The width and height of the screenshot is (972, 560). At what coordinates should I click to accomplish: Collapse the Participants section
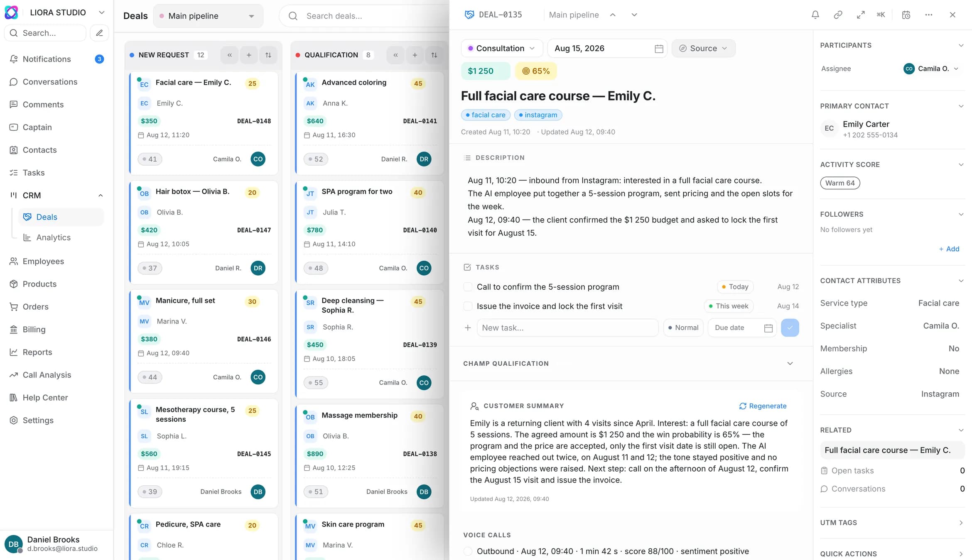point(961,45)
